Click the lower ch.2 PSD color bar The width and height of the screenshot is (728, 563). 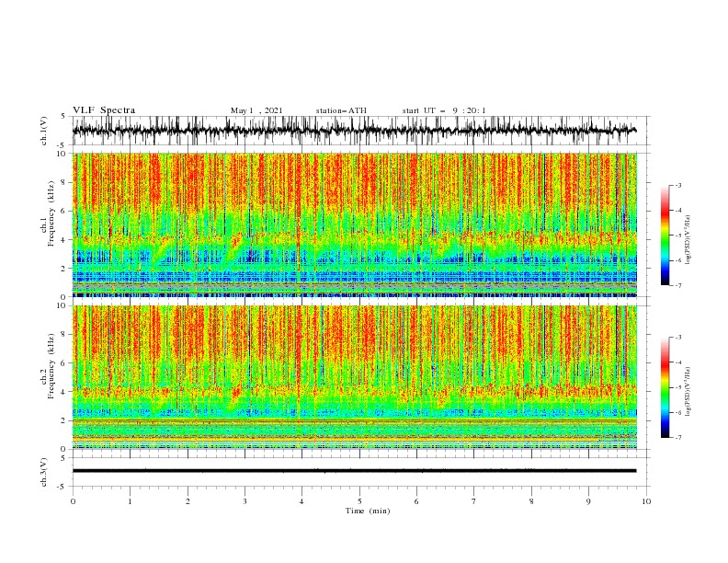(665, 387)
